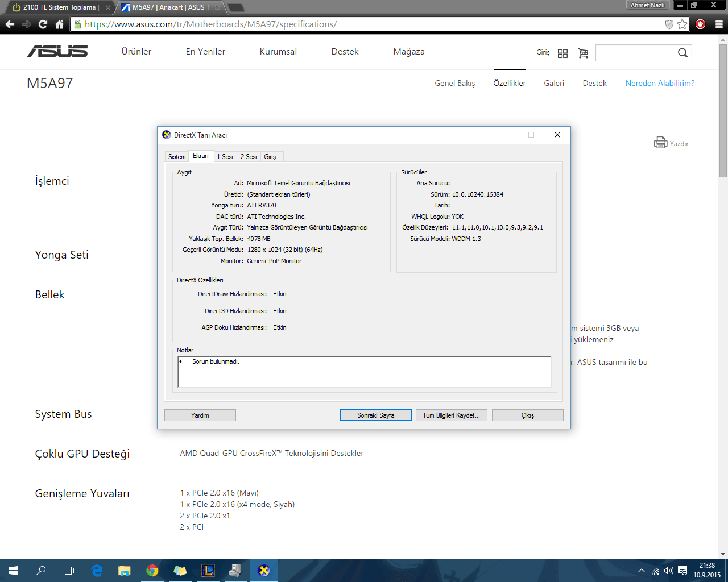Open the En Yeniler menu
This screenshot has width=728, height=582.
[206, 52]
